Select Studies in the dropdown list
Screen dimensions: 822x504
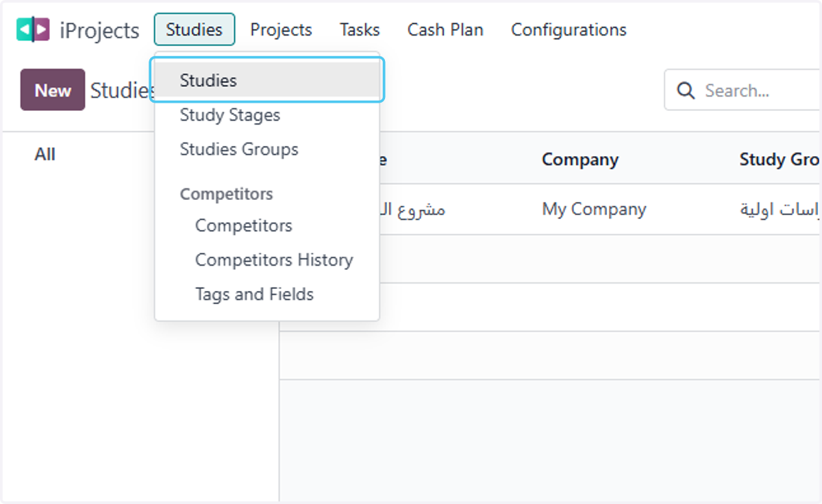click(267, 80)
